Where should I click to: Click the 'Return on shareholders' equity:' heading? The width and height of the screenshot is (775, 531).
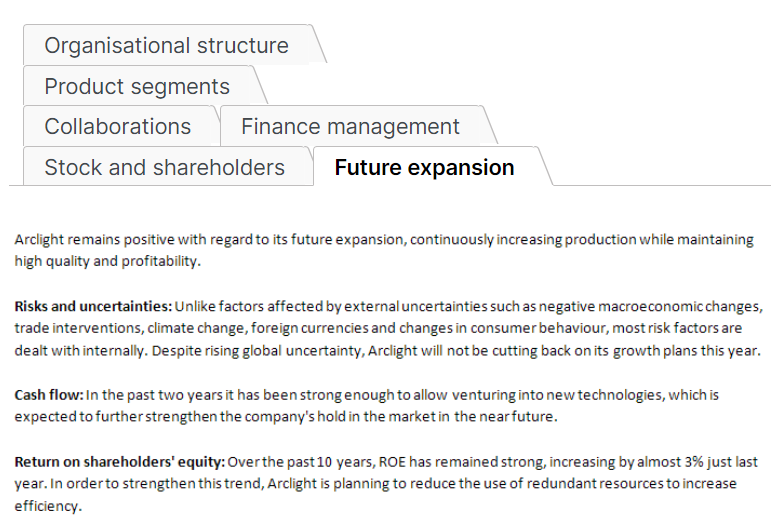pyautogui.click(x=120, y=462)
